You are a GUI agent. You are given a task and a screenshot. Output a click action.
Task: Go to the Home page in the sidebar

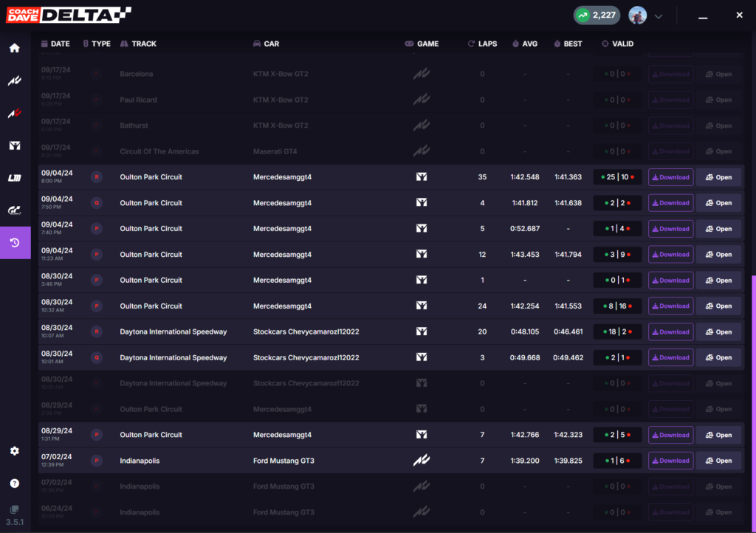(x=15, y=48)
